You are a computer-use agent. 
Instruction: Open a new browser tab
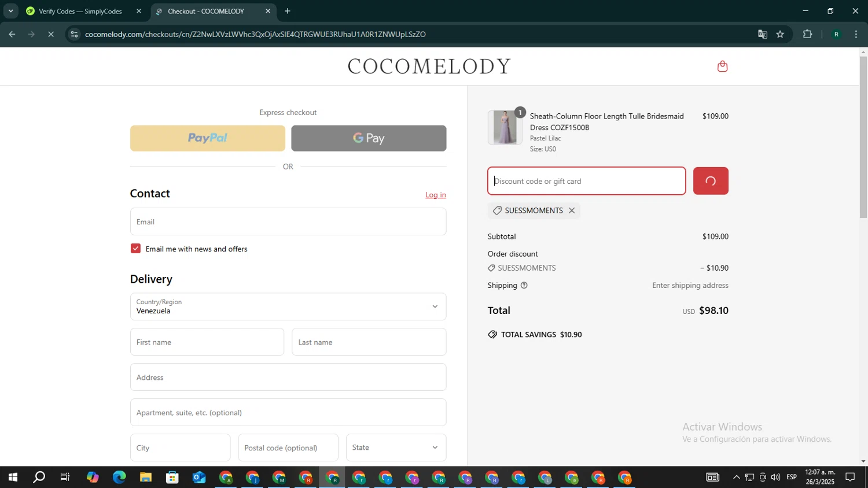(288, 11)
